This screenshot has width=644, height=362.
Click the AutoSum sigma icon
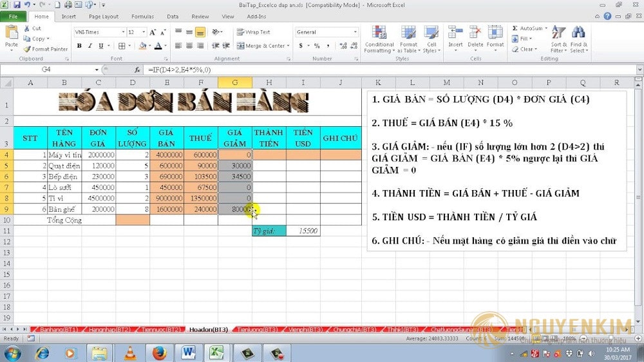pyautogui.click(x=515, y=28)
